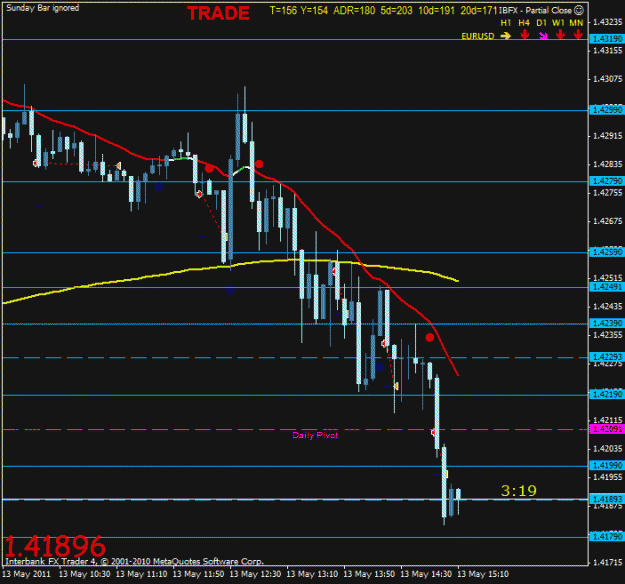Select the D1 timeframe label
Screen dimensions: 625x584
point(541,23)
